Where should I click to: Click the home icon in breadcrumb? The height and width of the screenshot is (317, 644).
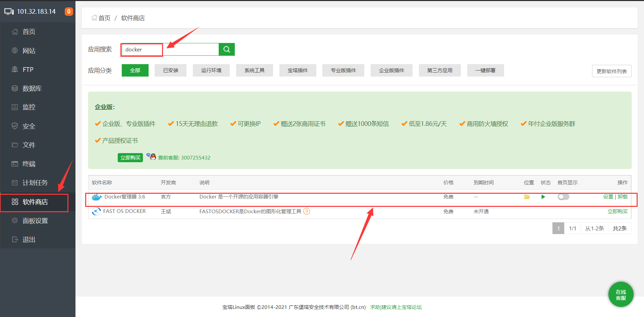coord(94,18)
